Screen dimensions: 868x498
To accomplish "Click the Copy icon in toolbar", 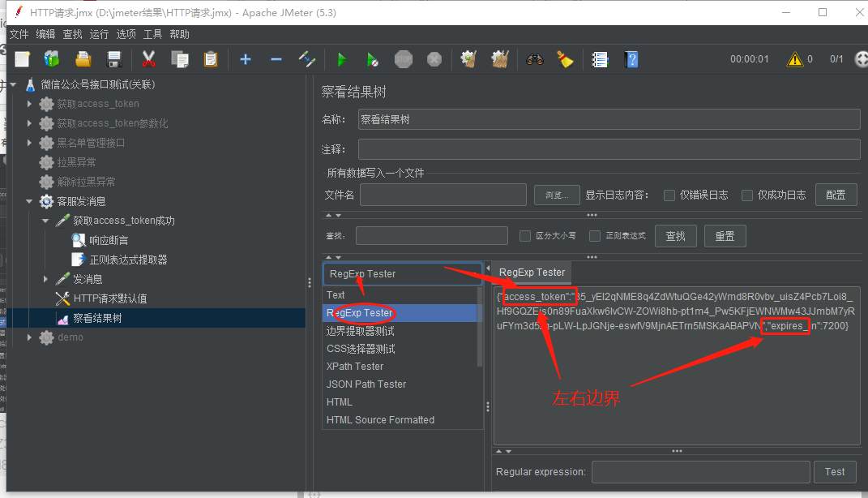I will click(x=180, y=59).
